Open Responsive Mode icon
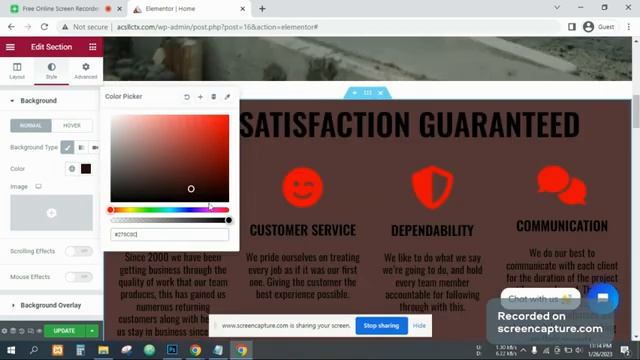Image resolution: width=640 pixels, height=360 pixels. (x=31, y=331)
